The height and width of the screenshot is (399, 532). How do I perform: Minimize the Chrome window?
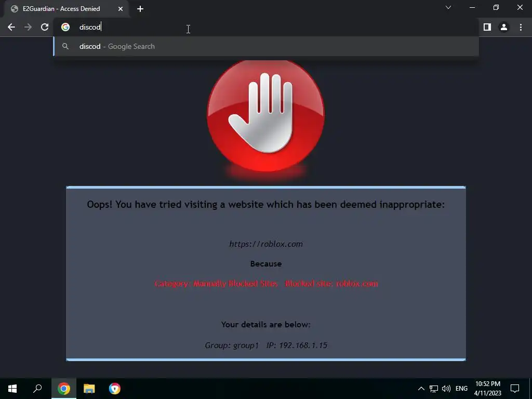point(472,7)
